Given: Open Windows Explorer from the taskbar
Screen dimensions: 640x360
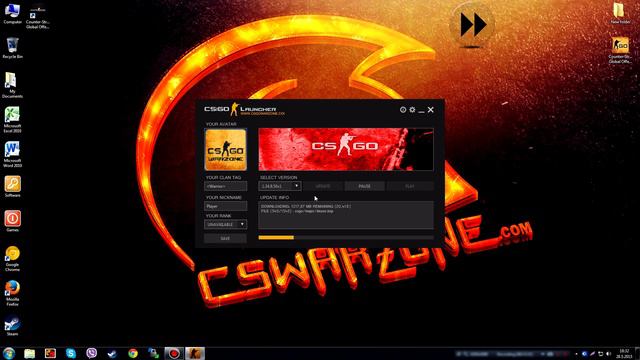Looking at the screenshot, I should pos(29,353).
